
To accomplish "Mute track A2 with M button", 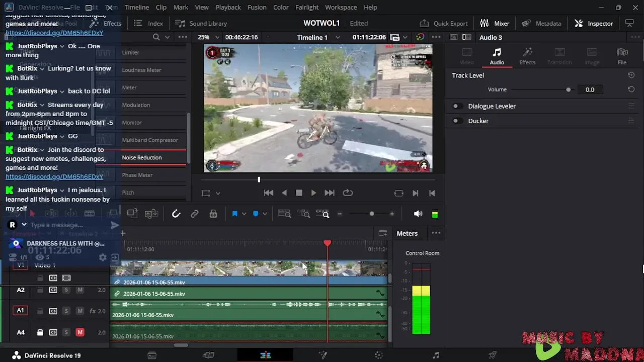I will coord(79,290).
